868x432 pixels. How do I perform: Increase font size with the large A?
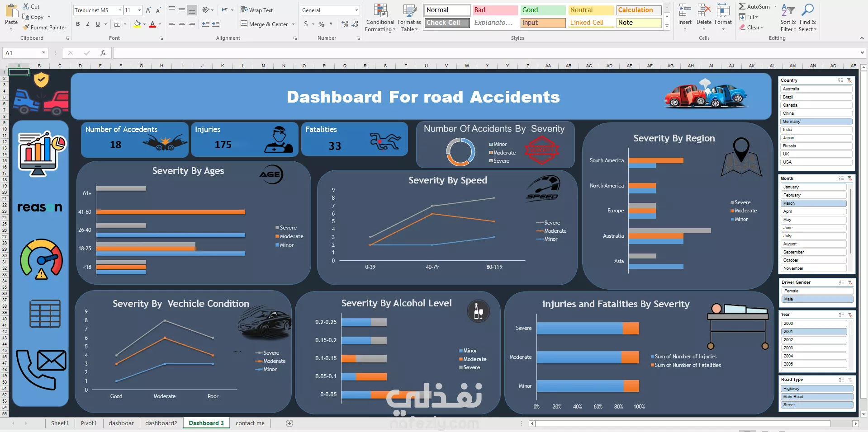(x=148, y=10)
